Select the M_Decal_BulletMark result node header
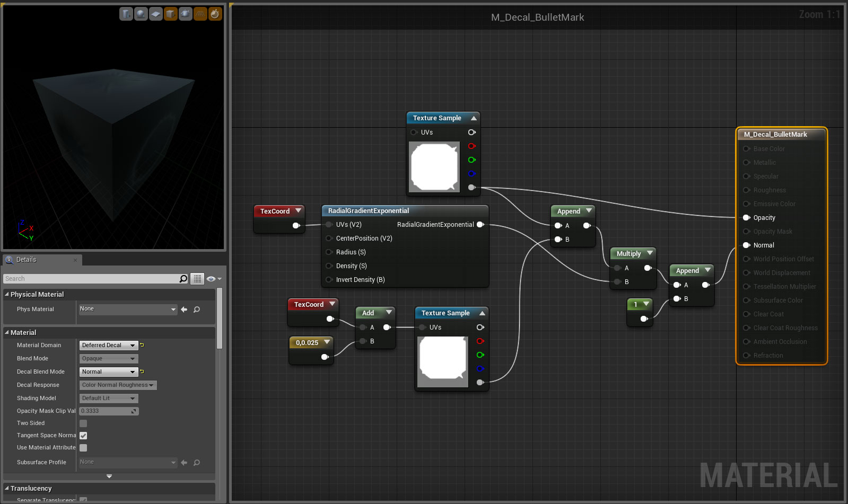 click(x=782, y=135)
